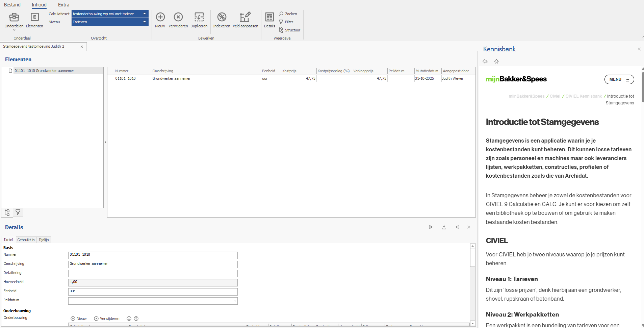Click the mijnBakker&Spees logo
This screenshot has height=328, width=644.
[x=516, y=79]
